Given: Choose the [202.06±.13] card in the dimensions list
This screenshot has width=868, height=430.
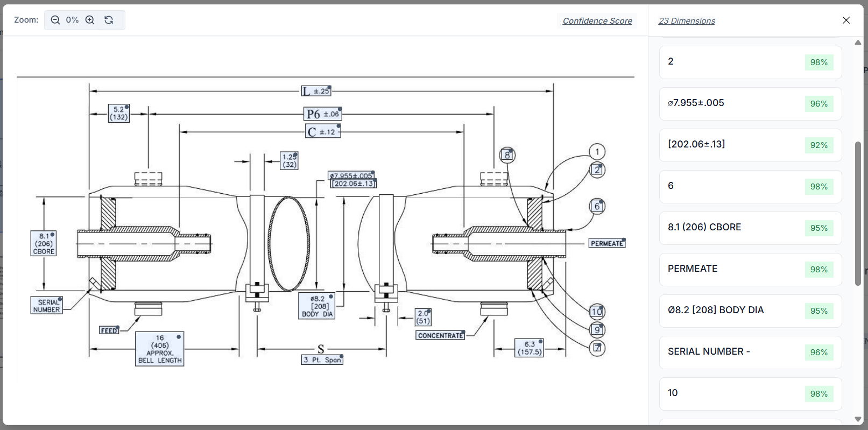Looking at the screenshot, I should pyautogui.click(x=750, y=145).
